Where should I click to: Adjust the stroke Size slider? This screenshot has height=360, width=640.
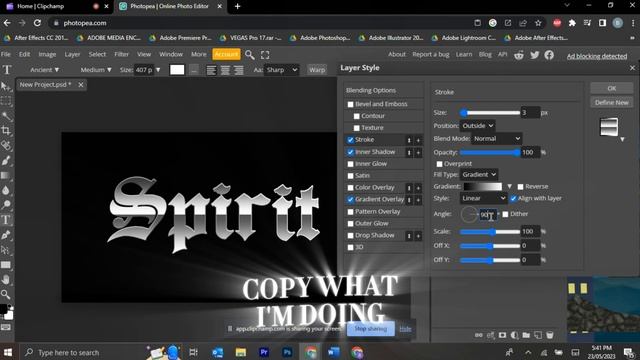click(x=490, y=113)
